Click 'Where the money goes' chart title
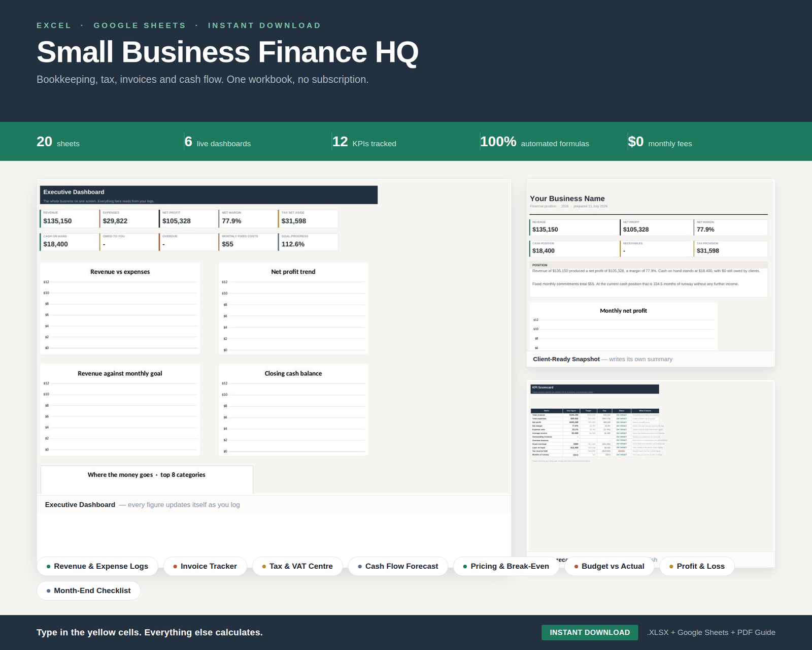Screen dimensions: 812x650 (147, 475)
